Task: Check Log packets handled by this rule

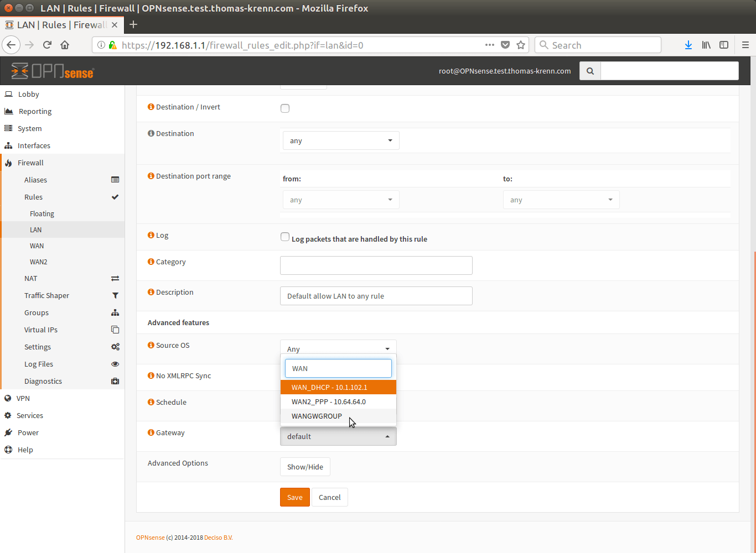Action: 285,237
